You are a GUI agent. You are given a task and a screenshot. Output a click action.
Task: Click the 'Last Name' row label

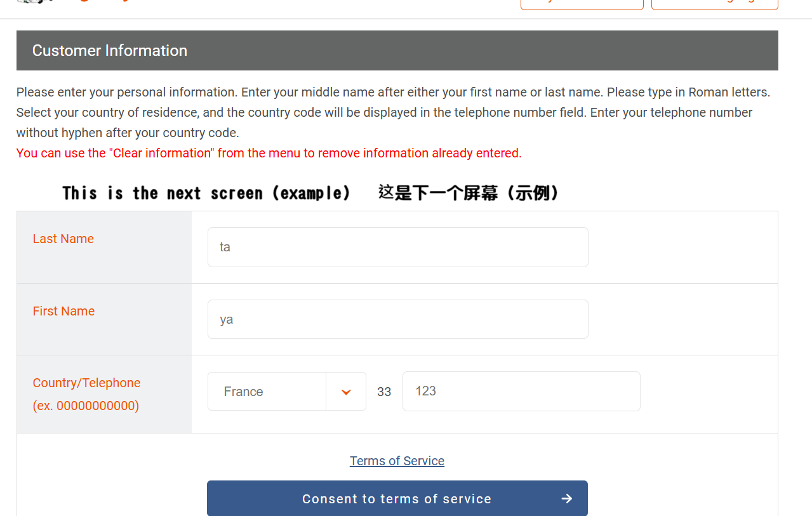(63, 239)
